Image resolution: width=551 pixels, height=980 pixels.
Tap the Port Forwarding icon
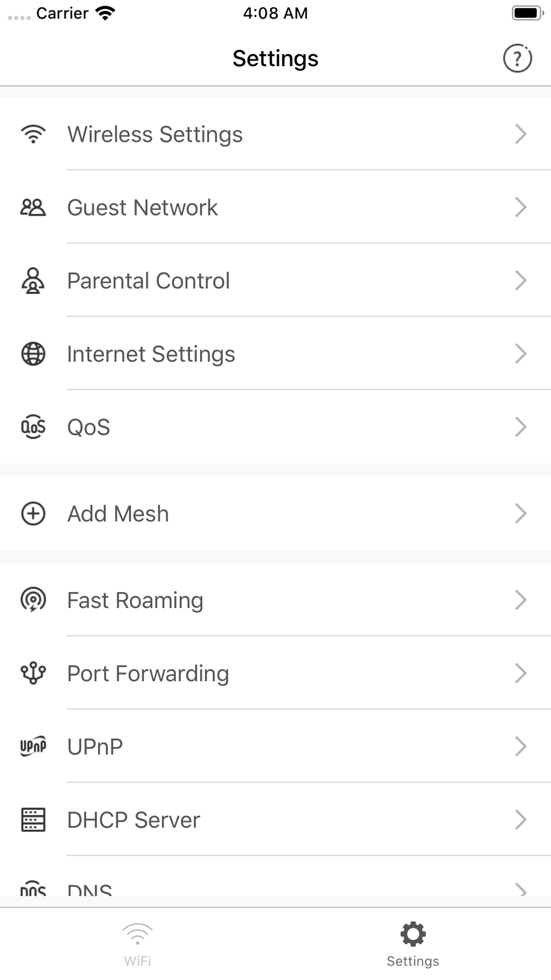coord(33,673)
